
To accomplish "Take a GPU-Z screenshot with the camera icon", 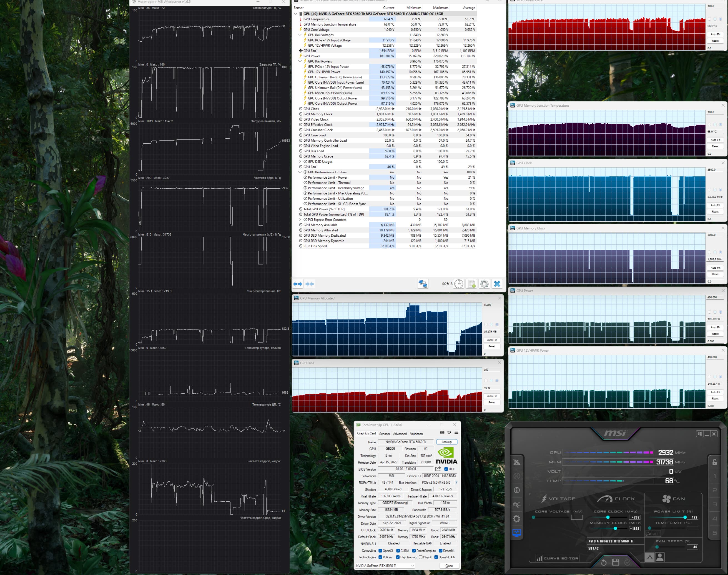I will click(x=442, y=432).
